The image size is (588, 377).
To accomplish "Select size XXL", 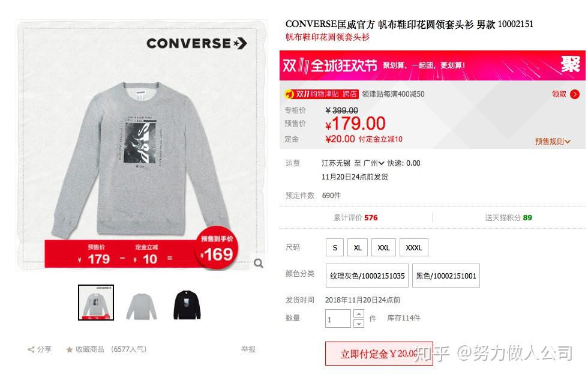I will 383,247.
